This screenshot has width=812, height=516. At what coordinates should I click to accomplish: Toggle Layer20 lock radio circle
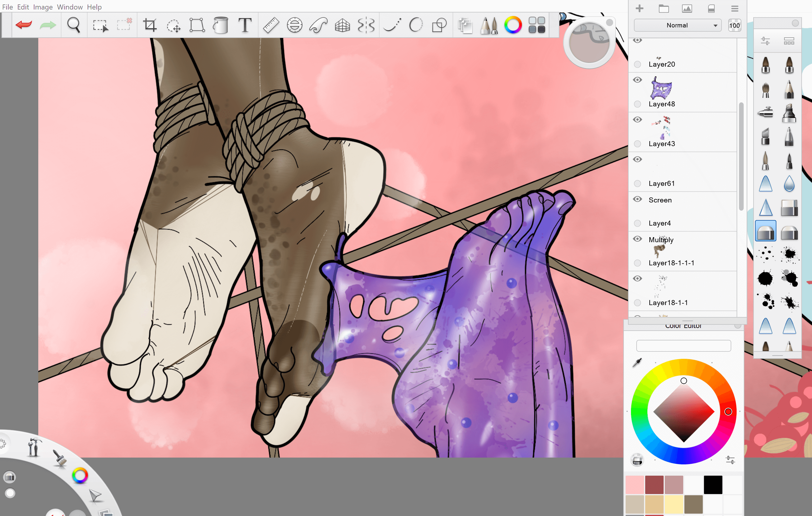point(637,64)
